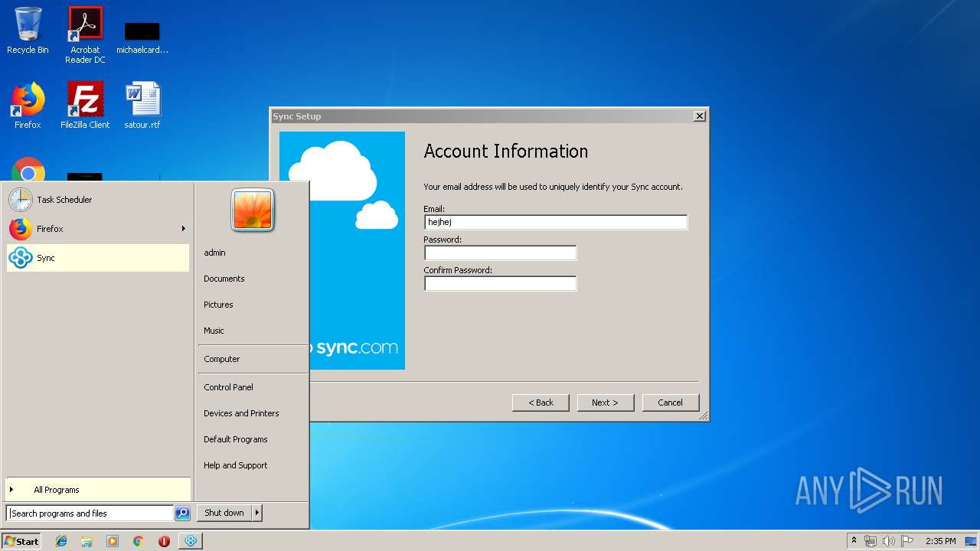Switch to Sync Setup taskbar button

[x=191, y=541]
